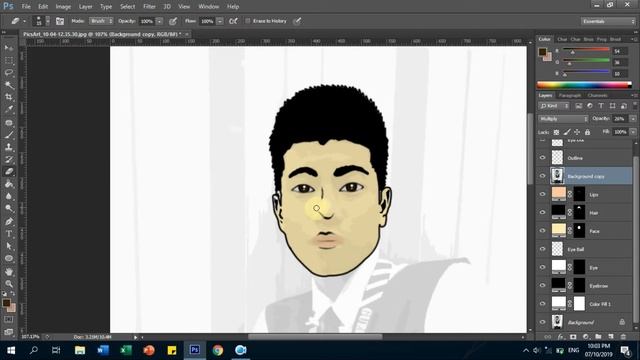Screen dimensions: 640x360
Task: Open eraser Opacity slider arrow in options bar
Action: [x=160, y=21]
